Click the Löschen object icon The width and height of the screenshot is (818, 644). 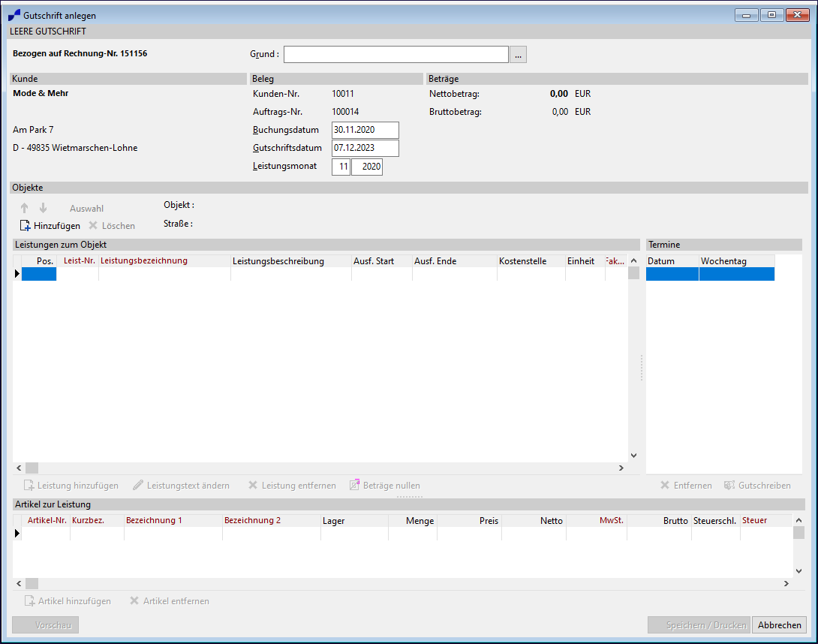tap(93, 225)
